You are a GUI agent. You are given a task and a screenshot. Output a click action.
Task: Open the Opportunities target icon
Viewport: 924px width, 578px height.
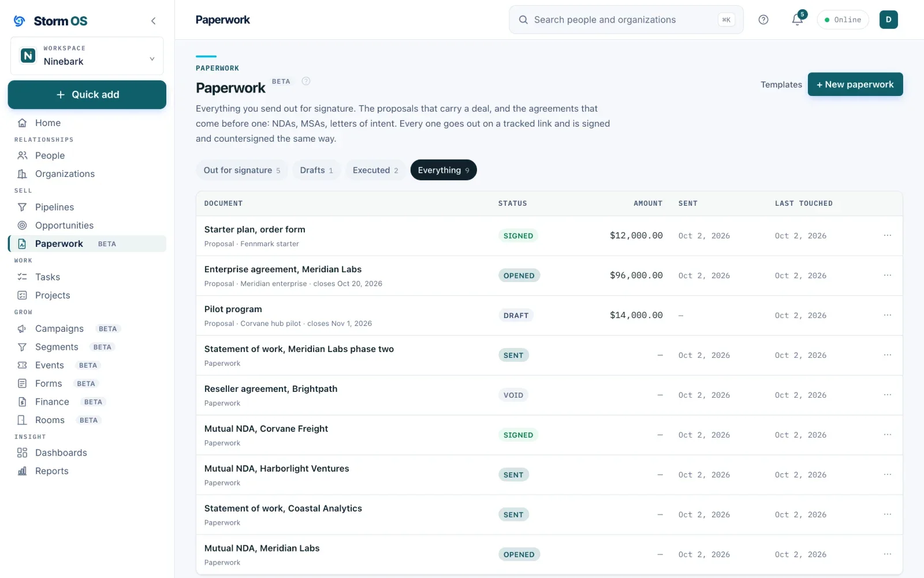tap(22, 225)
